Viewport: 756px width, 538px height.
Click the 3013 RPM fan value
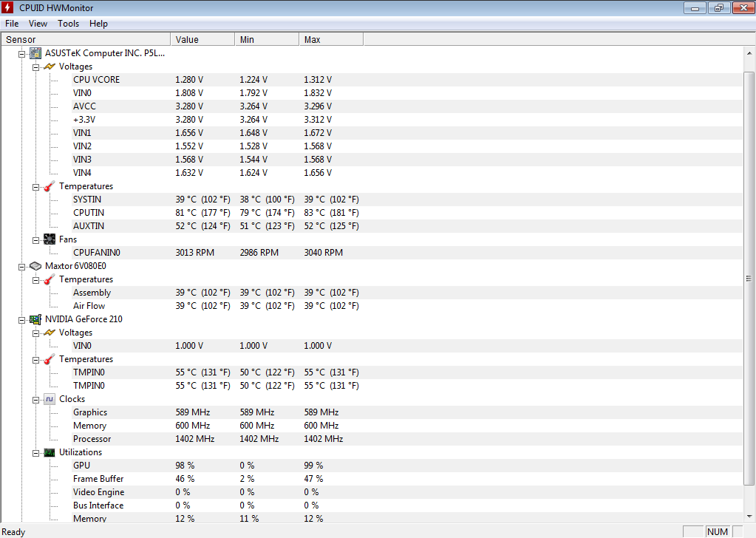(195, 253)
